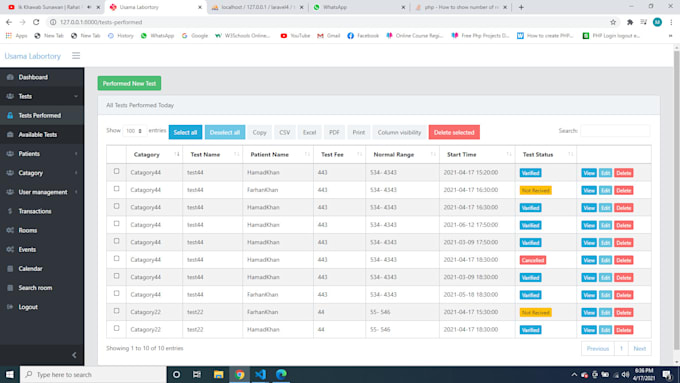Tick checkbox for the 2021-05-18 18:30:00 row
This screenshot has height=383, width=680.
tap(116, 293)
